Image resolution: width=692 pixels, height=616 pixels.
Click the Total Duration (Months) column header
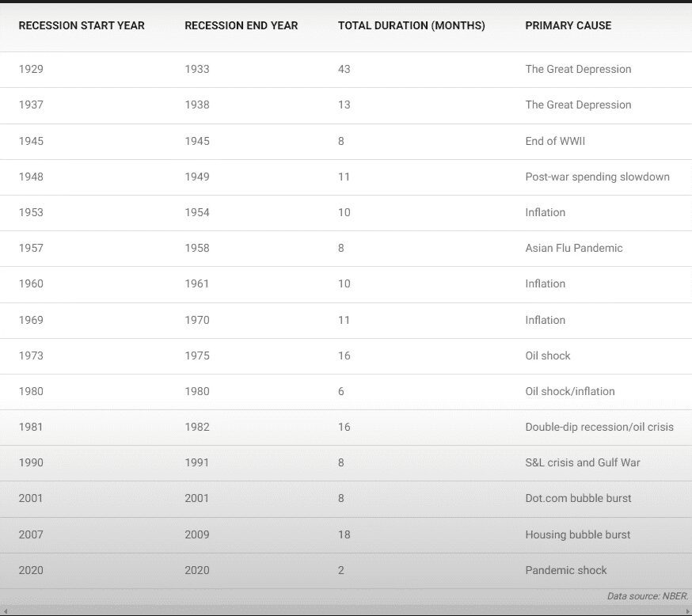(412, 25)
